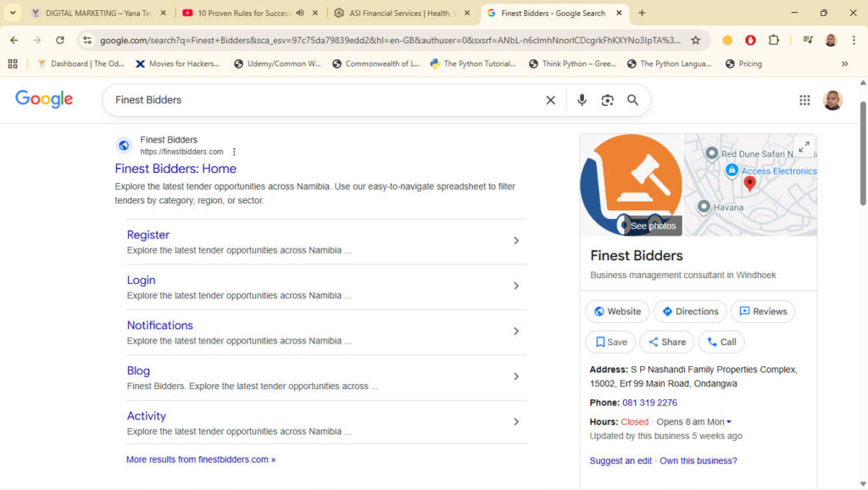Open the map thumbnail
Screen dimensions: 868x490
coord(750,185)
